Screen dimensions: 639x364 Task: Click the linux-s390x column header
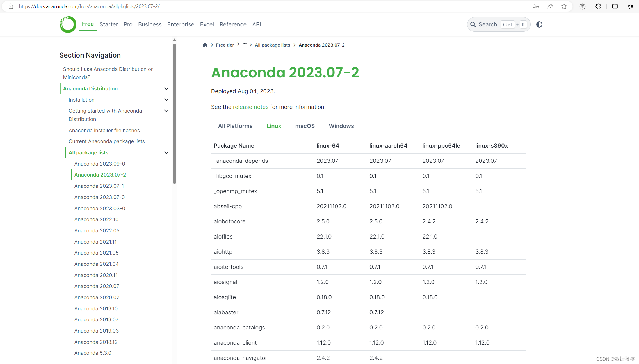point(492,146)
